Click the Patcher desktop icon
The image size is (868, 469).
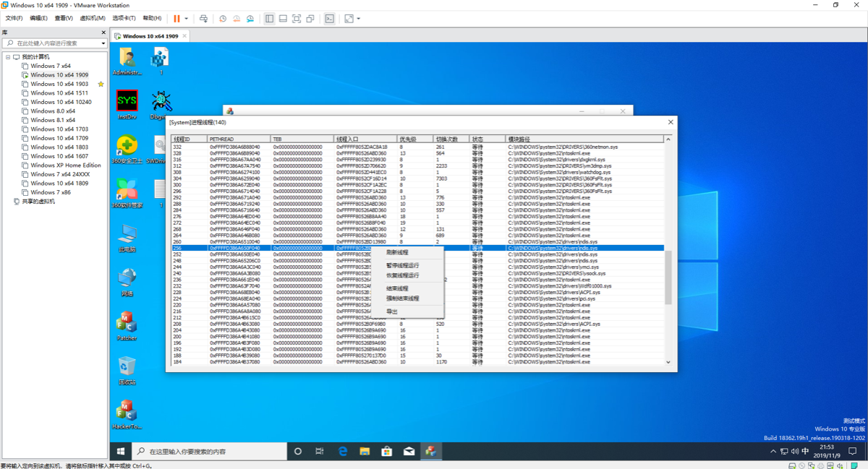[x=127, y=326]
